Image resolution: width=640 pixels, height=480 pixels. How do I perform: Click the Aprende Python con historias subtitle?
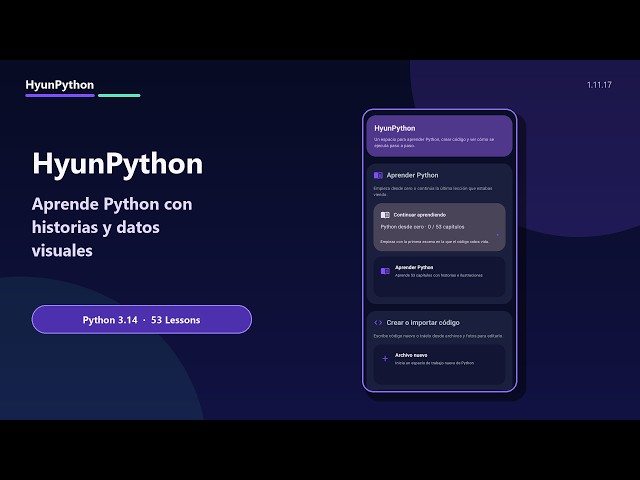tap(112, 227)
